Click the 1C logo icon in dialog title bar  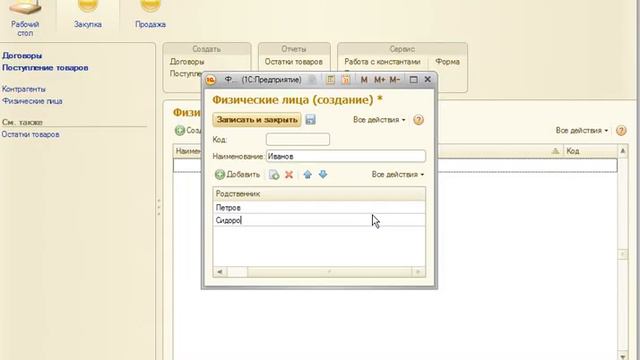point(211,80)
